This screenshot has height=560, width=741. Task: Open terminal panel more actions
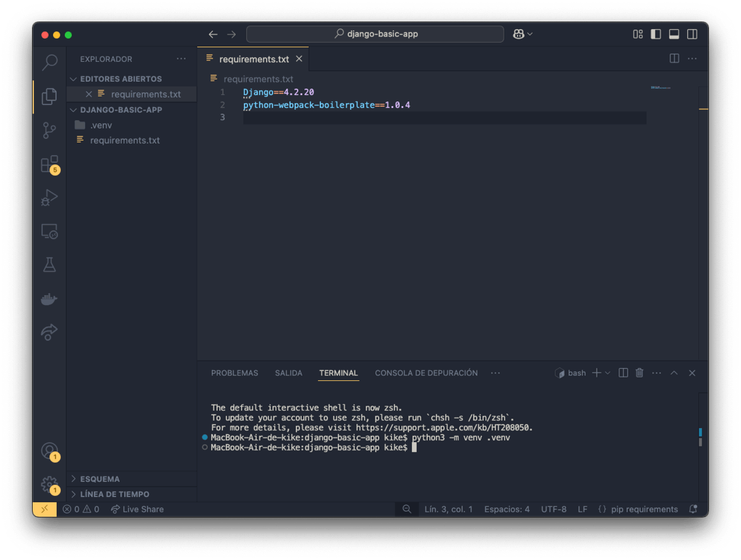[656, 373]
